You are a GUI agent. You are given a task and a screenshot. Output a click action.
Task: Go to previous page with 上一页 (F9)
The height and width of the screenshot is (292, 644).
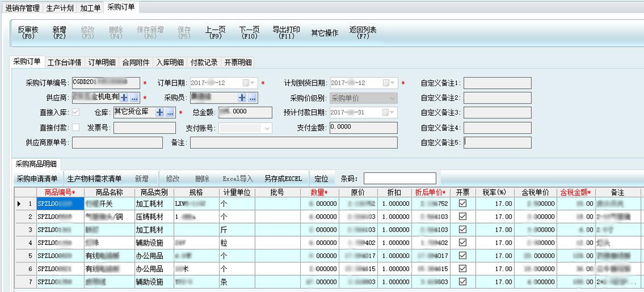[x=215, y=32]
